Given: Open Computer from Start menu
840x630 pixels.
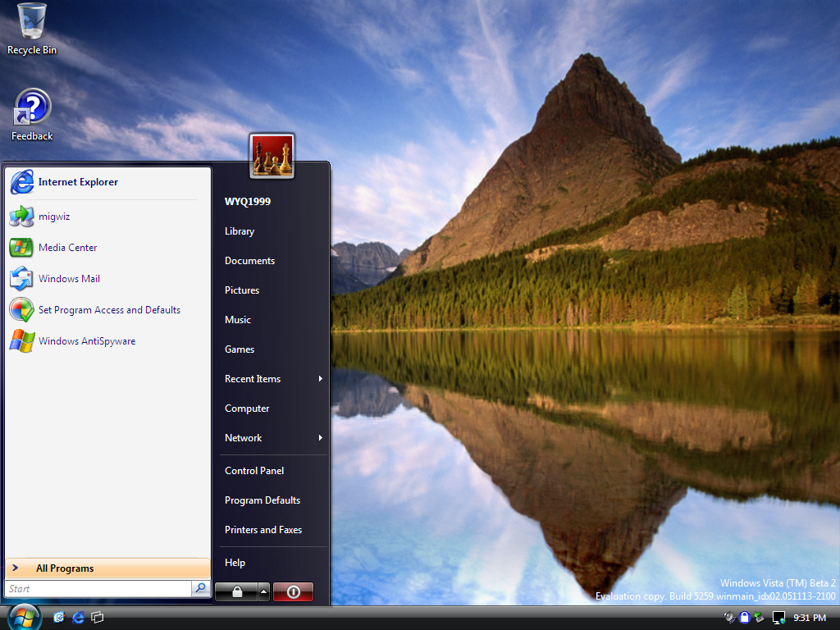Looking at the screenshot, I should (247, 409).
